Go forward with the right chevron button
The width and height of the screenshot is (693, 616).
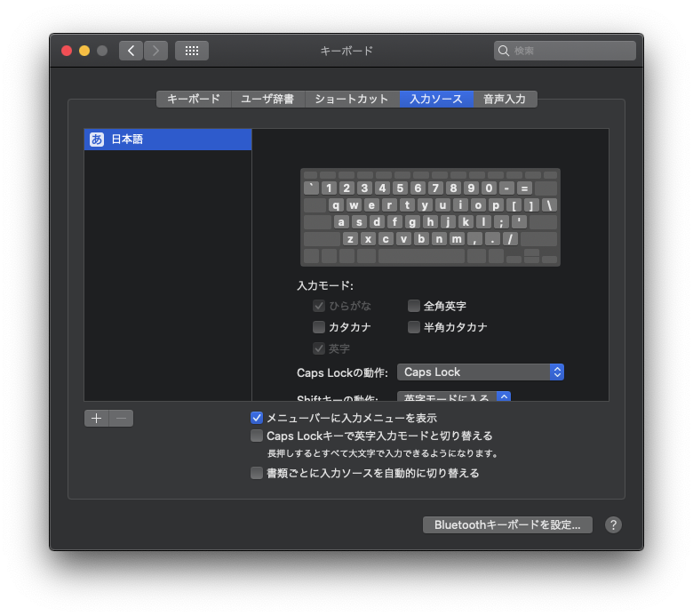[x=155, y=51]
